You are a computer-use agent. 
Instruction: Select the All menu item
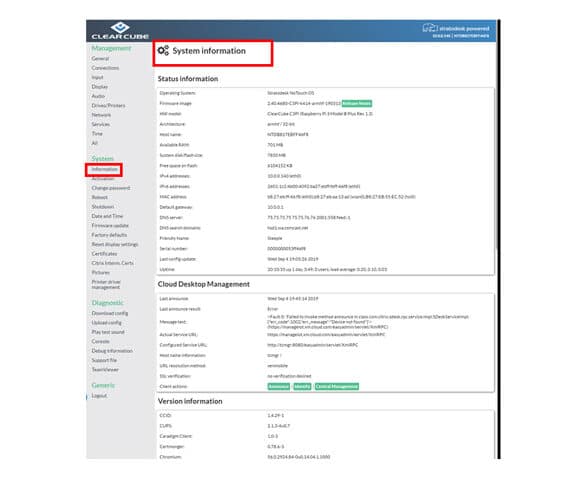[94, 143]
